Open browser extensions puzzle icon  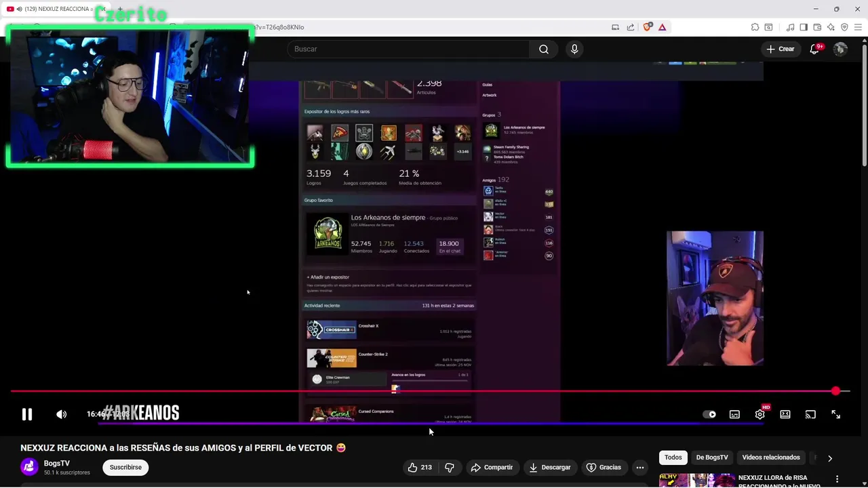click(755, 27)
